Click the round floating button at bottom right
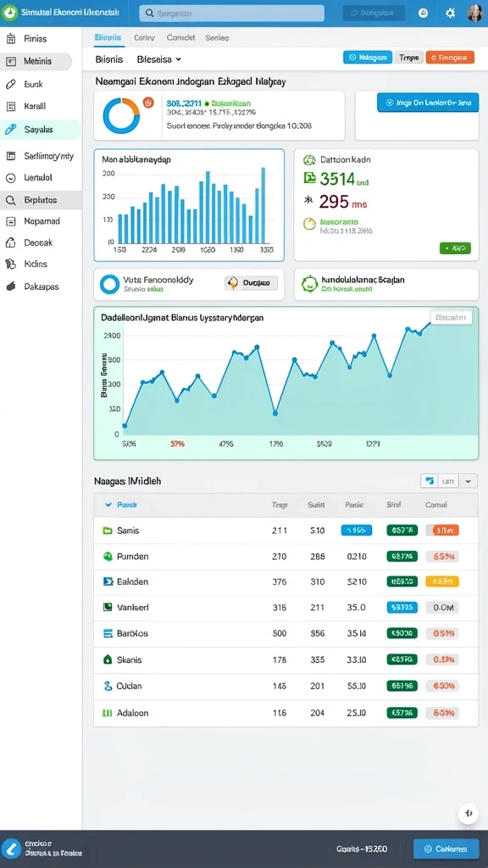488x868 pixels. (469, 813)
